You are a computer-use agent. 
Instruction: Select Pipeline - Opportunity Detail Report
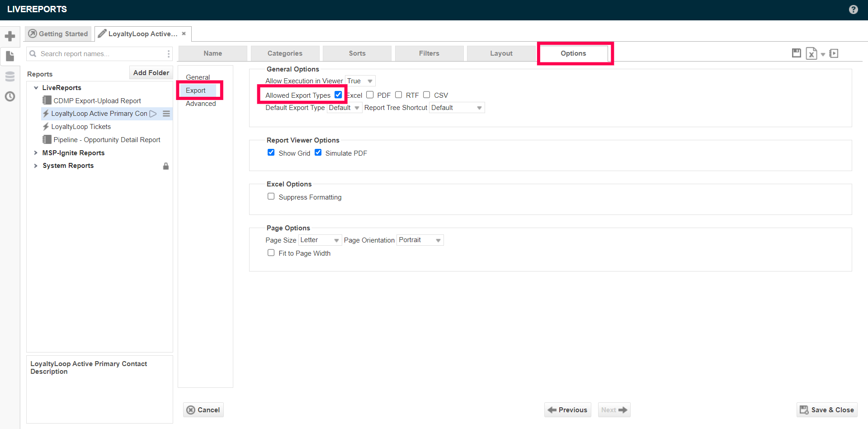click(x=107, y=140)
